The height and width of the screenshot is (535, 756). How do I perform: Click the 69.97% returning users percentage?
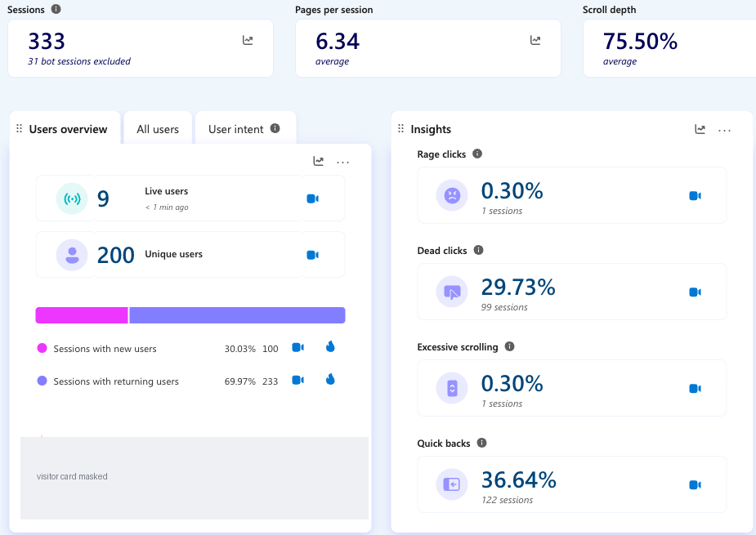(240, 381)
